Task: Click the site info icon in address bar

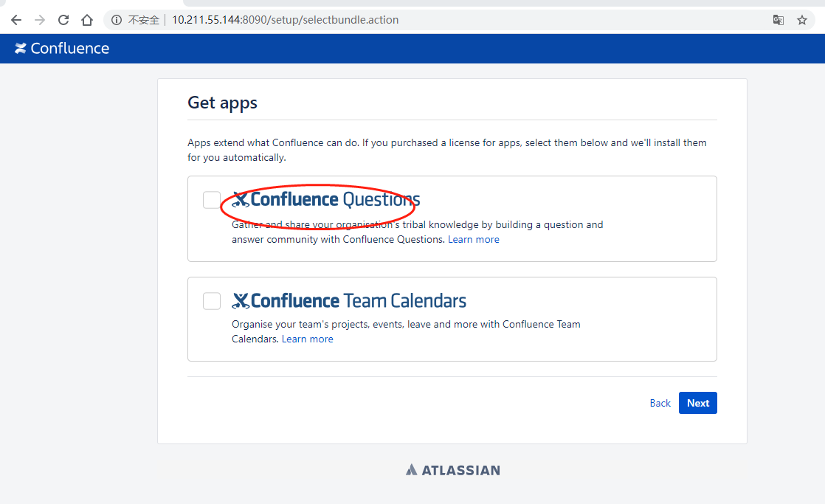Action: [117, 20]
